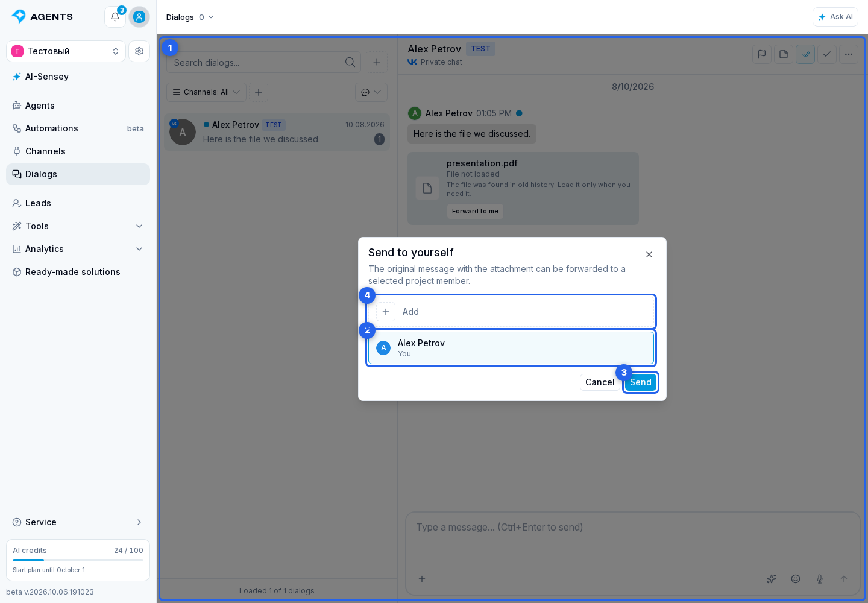Open the emoji picker in composer
The height and width of the screenshot is (603, 868).
(796, 579)
